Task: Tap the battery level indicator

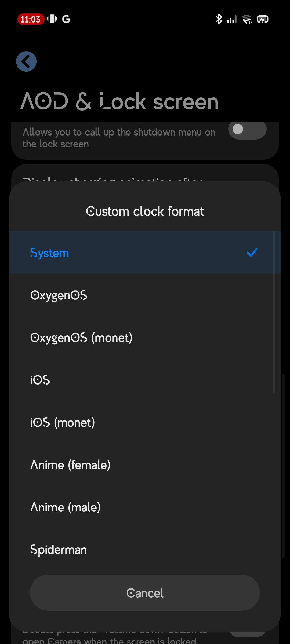Action: coord(262,19)
